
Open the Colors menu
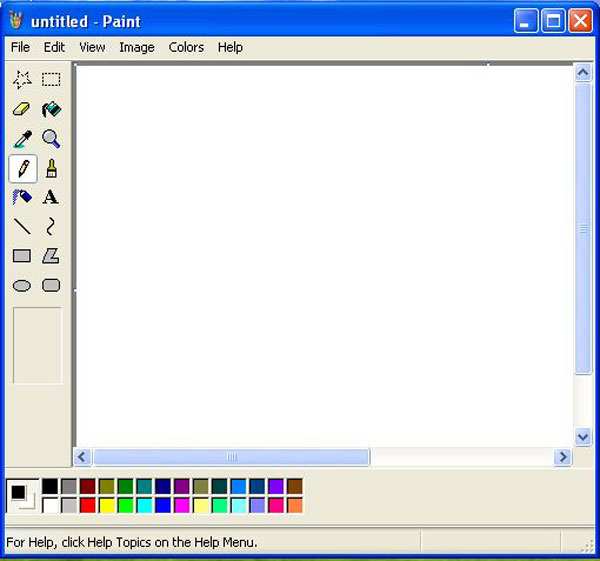(186, 47)
